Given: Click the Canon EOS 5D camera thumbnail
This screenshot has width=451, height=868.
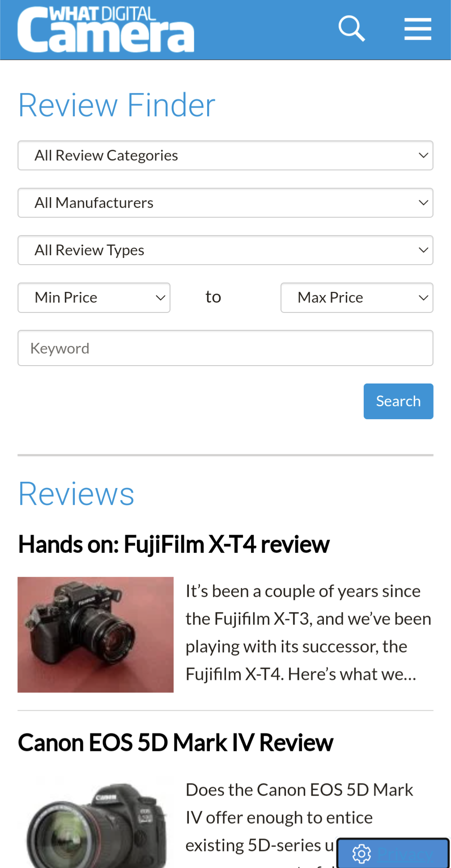Looking at the screenshot, I should click(x=95, y=822).
